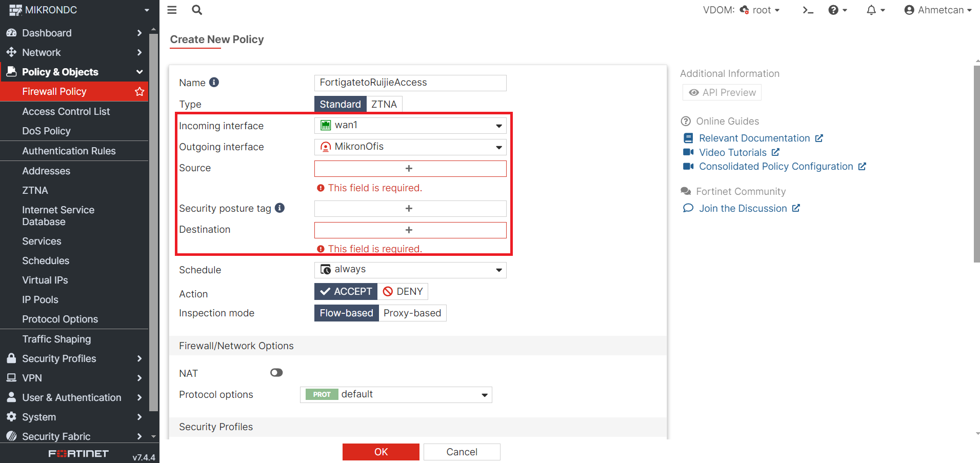Click the plus in Destination field
980x463 pixels.
tap(409, 230)
